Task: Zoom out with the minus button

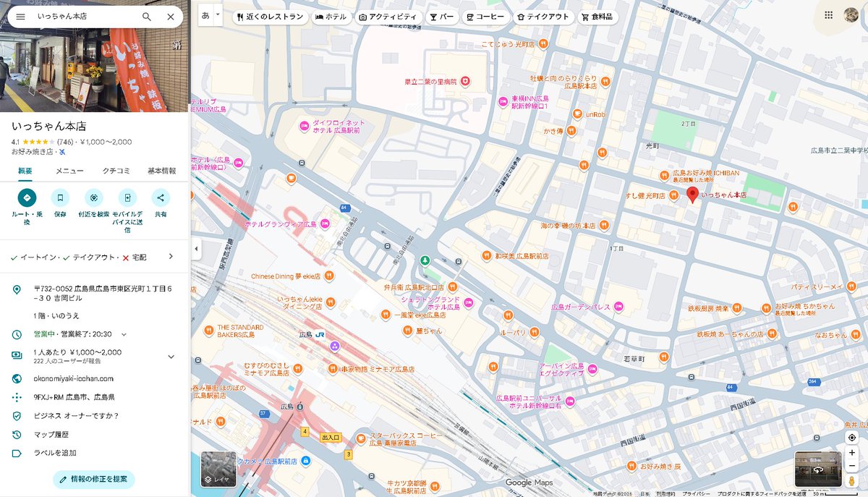Action: 852,467
